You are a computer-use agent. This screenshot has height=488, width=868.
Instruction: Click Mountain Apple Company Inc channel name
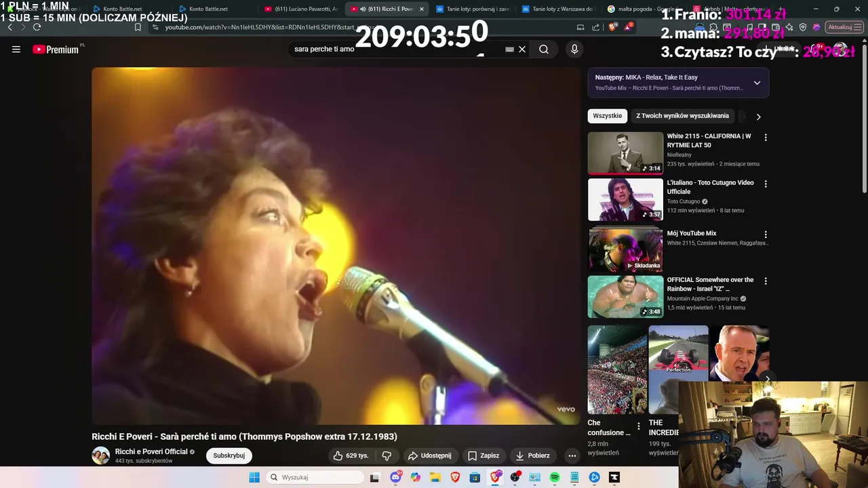[x=703, y=299]
